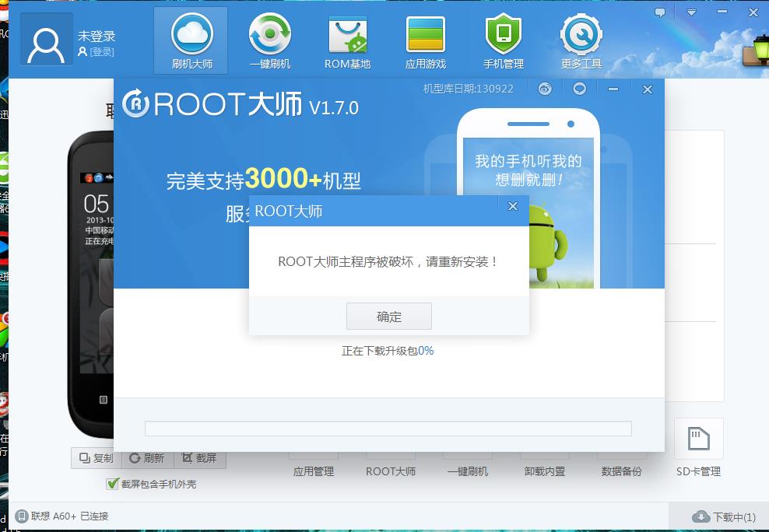This screenshot has width=769, height=532.
Task: Click the upgrade download progress bar
Action: pos(388,428)
